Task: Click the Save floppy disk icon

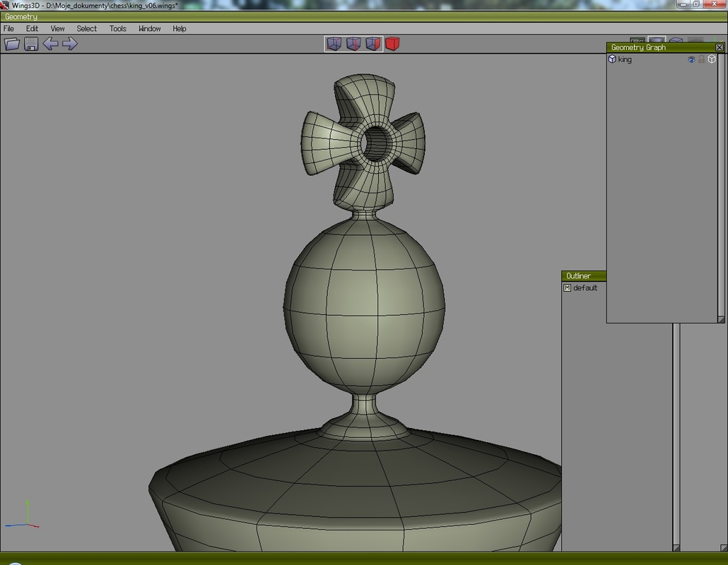Action: 31,44
